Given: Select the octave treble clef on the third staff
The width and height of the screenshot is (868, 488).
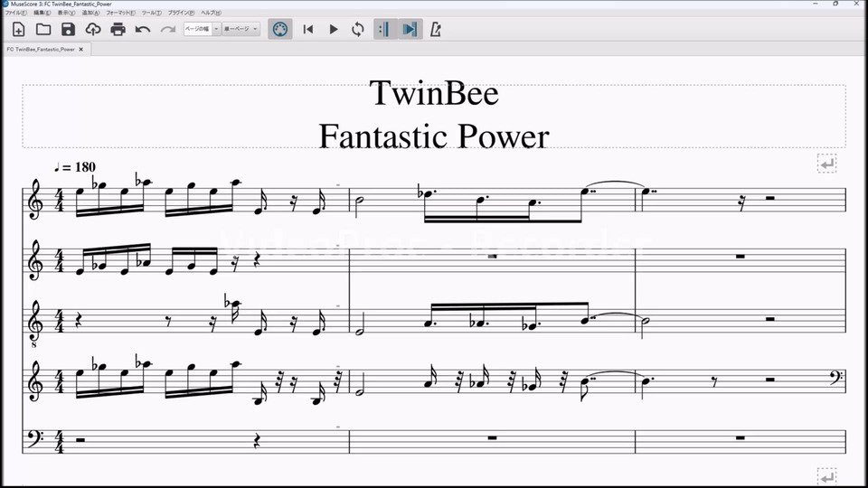Looking at the screenshot, I should point(36,324).
